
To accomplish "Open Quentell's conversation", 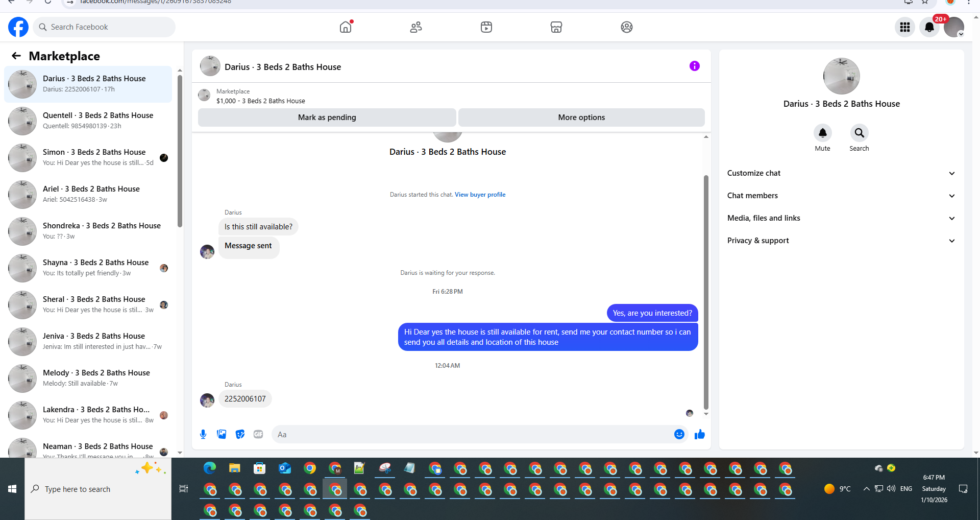I will [88, 121].
